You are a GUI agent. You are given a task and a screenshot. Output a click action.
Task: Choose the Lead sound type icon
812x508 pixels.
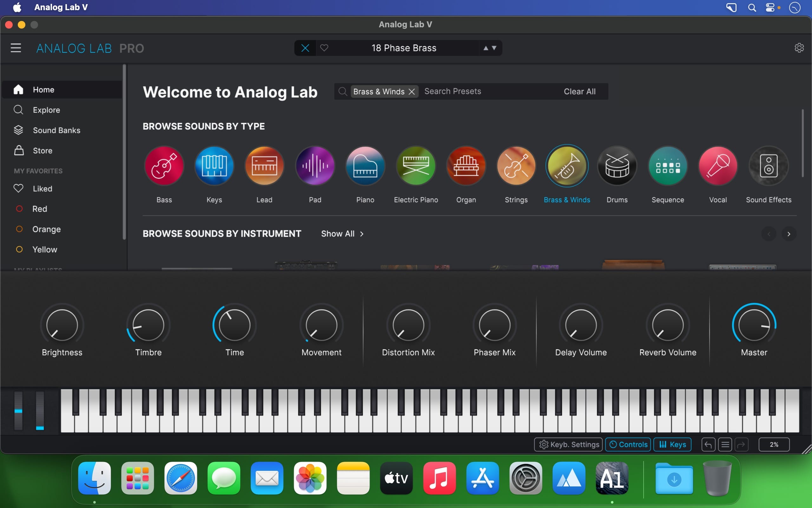[x=265, y=166]
